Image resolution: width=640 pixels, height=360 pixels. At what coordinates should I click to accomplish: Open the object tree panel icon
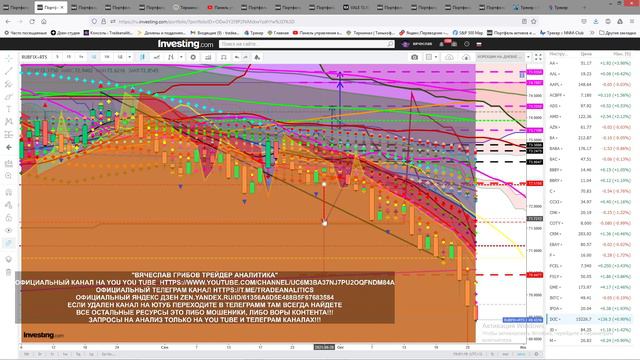[9, 243]
